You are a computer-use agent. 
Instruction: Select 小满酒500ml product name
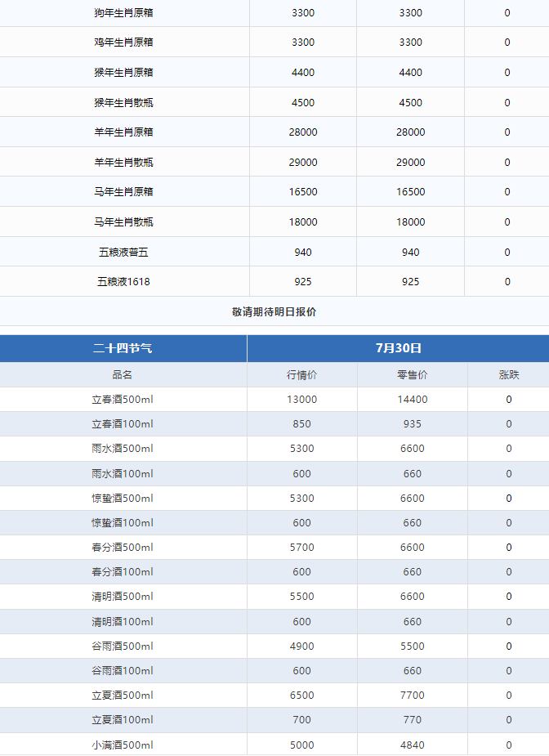(123, 745)
